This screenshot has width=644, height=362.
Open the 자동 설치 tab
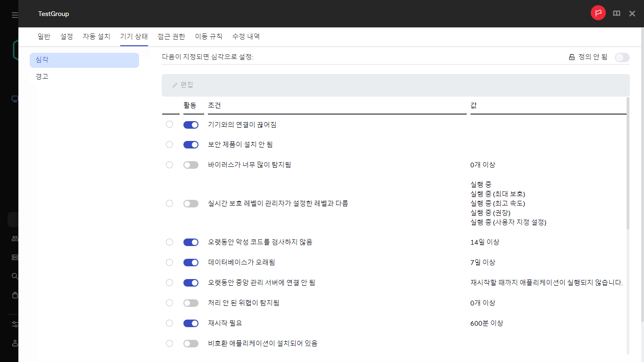pos(96,36)
